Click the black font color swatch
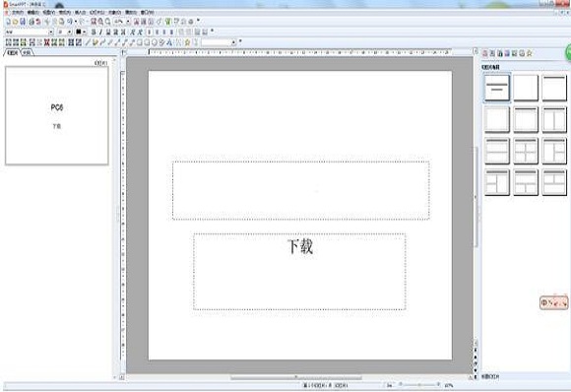Viewport: 571px width, 392px height. (x=79, y=33)
